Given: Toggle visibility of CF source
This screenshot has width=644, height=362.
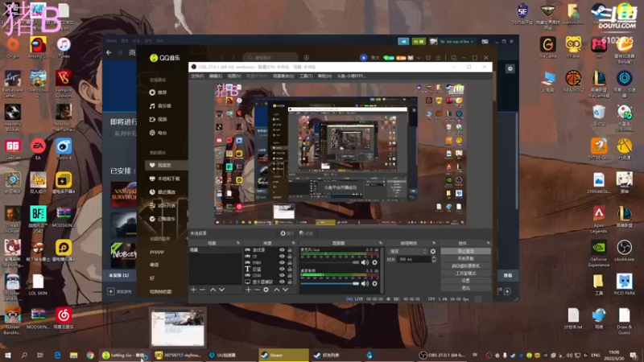Looking at the screenshot, I should (282, 256).
